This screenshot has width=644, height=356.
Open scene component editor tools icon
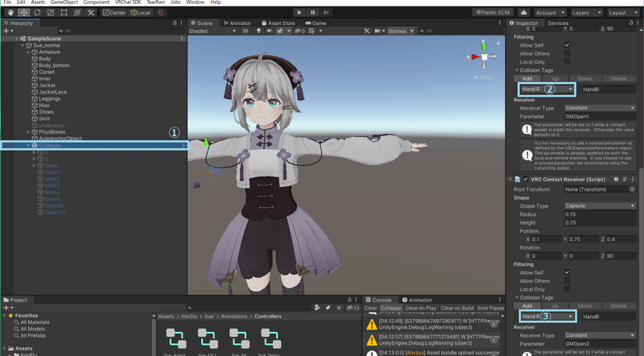367,31
